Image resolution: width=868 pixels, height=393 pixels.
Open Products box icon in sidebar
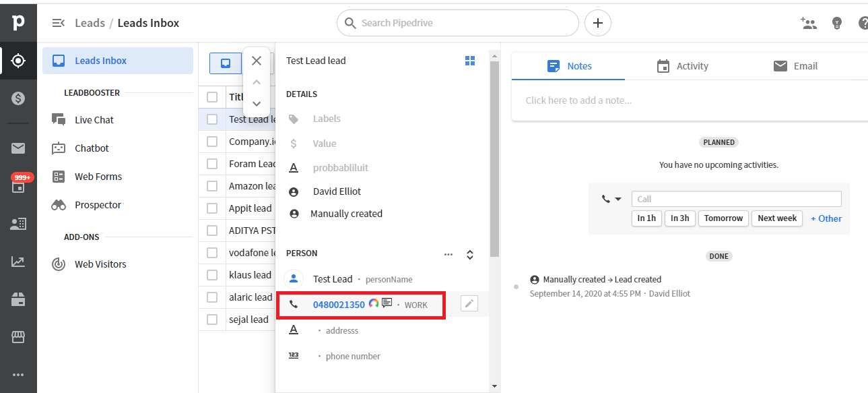coord(18,299)
